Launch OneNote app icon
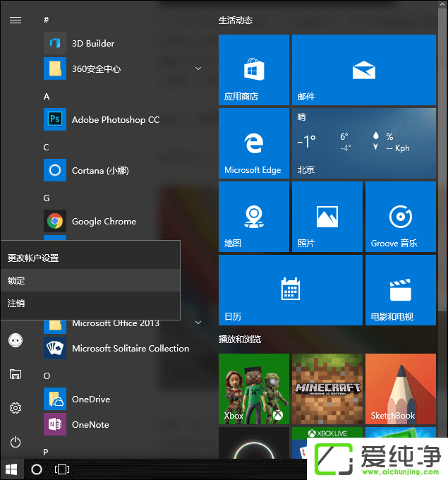The width and height of the screenshot is (448, 480). pos(55,424)
